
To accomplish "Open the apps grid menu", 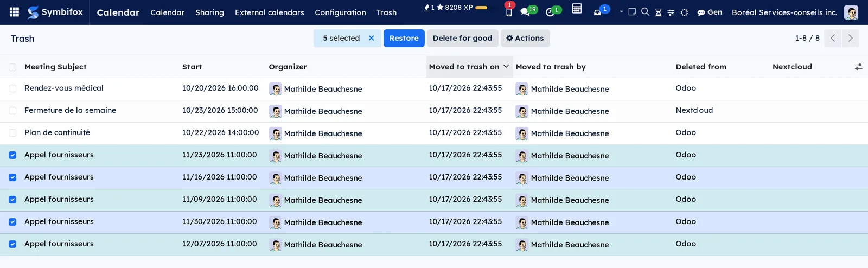I will [15, 12].
